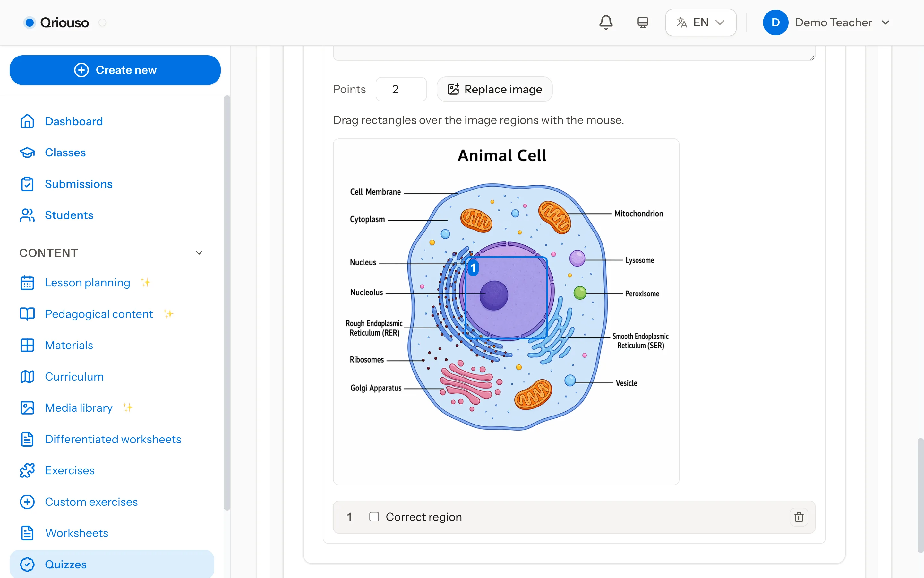Open Custom exercises

tap(91, 502)
